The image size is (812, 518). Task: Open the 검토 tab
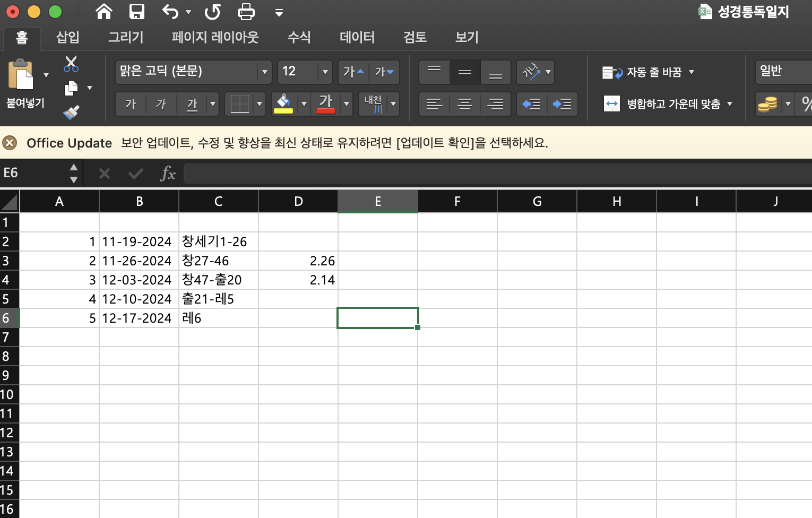(415, 37)
